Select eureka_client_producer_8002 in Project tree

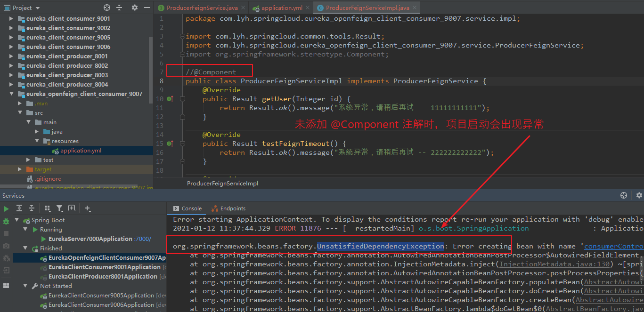(x=67, y=66)
